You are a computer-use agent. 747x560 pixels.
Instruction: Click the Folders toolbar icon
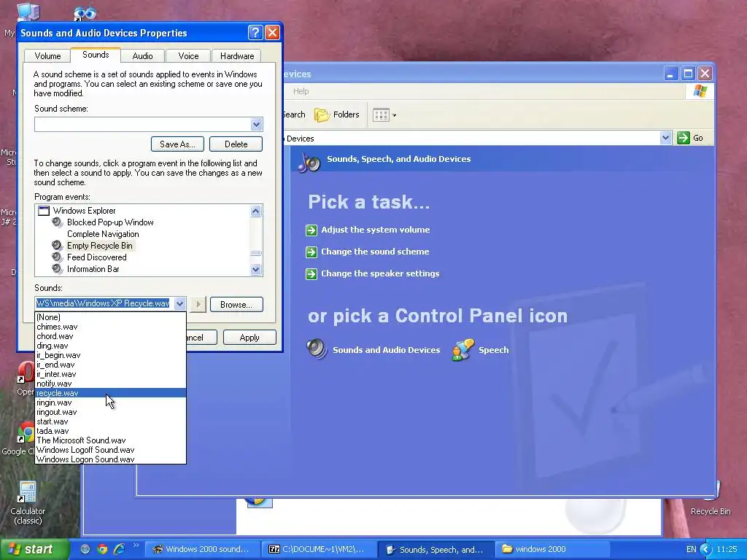pos(322,114)
